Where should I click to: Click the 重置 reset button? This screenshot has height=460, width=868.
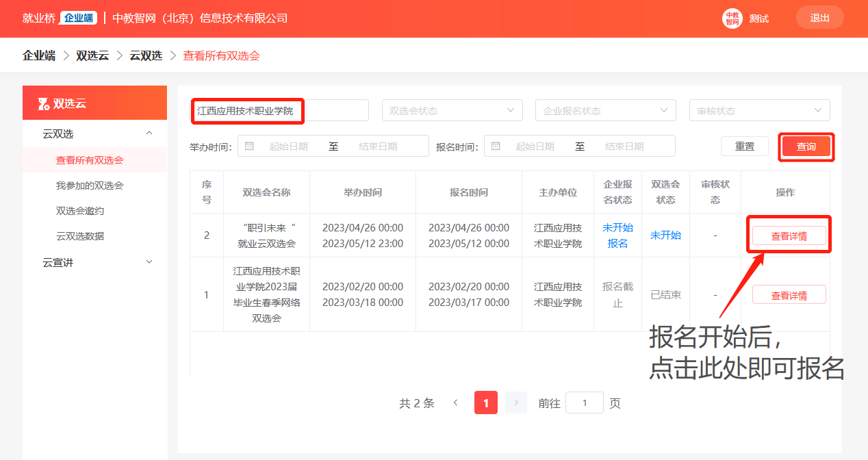coord(745,146)
